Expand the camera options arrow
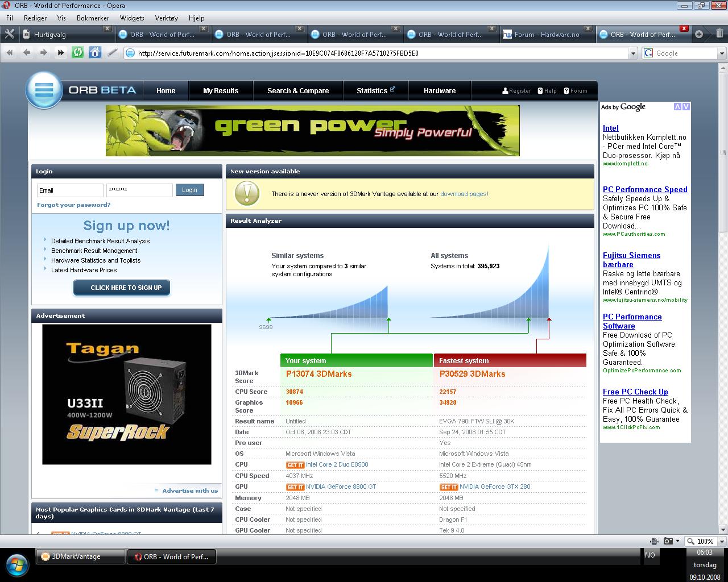The height and width of the screenshot is (582, 728). pyautogui.click(x=678, y=542)
